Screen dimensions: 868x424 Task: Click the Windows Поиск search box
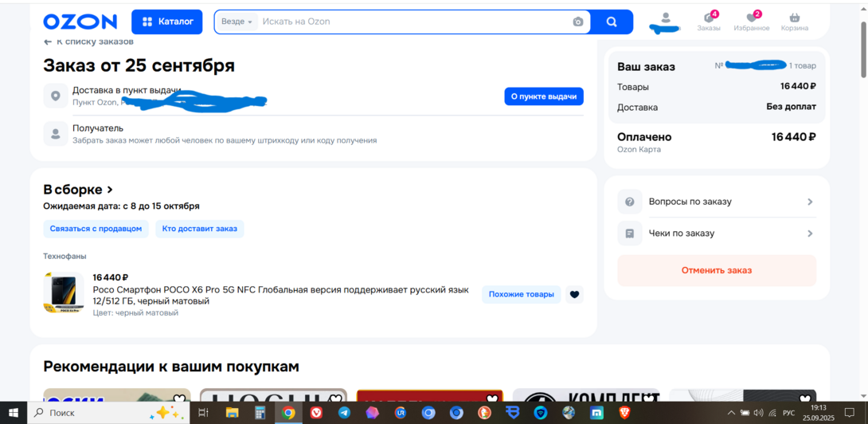click(108, 413)
